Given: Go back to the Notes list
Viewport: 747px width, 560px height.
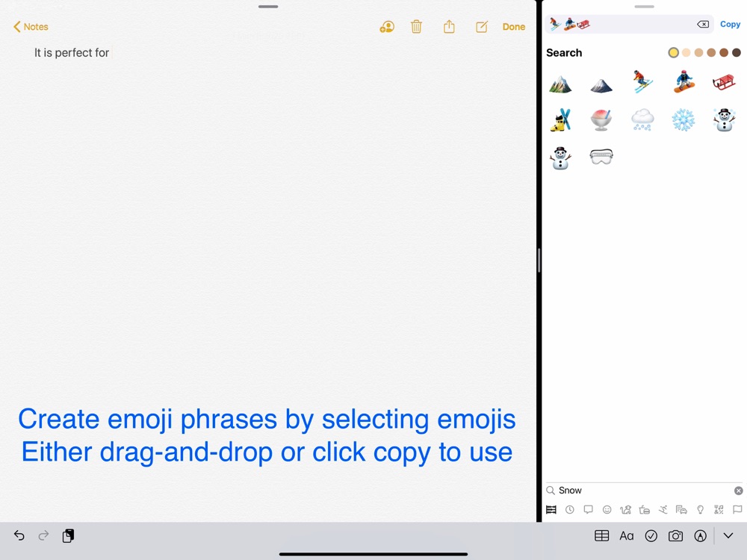Looking at the screenshot, I should coord(31,27).
